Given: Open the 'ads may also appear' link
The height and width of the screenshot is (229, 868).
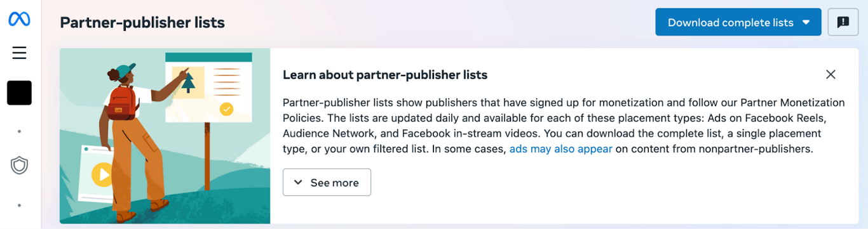Looking at the screenshot, I should [x=561, y=149].
